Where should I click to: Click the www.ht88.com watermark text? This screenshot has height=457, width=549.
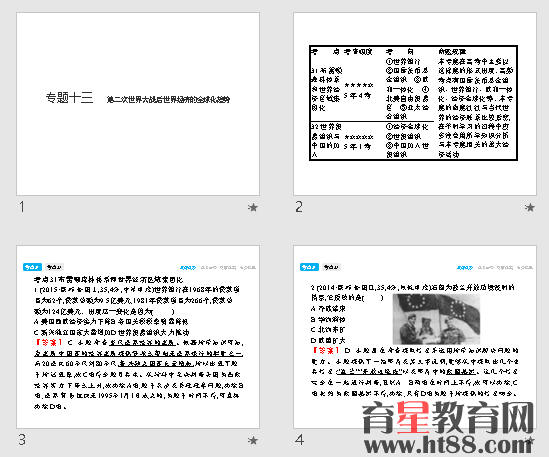pos(448,445)
